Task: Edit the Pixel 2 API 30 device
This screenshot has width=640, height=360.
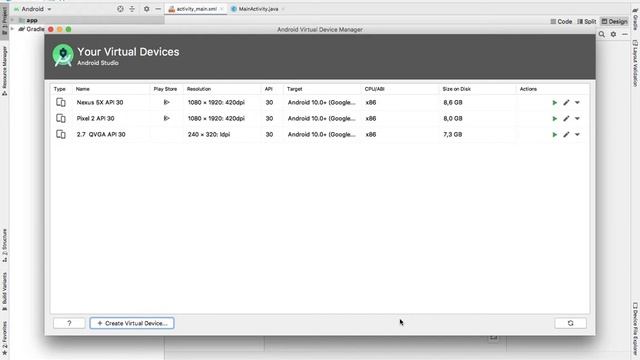Action: pos(566,118)
